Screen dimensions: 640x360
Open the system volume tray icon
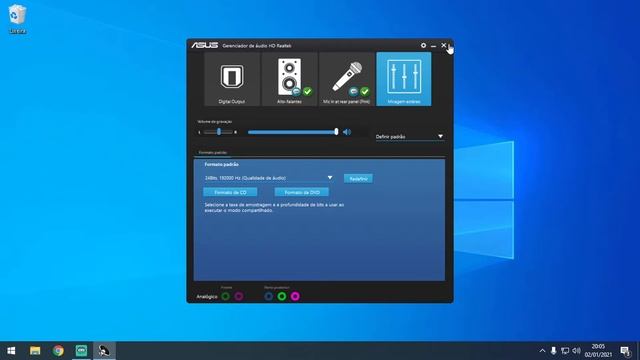click(x=576, y=351)
